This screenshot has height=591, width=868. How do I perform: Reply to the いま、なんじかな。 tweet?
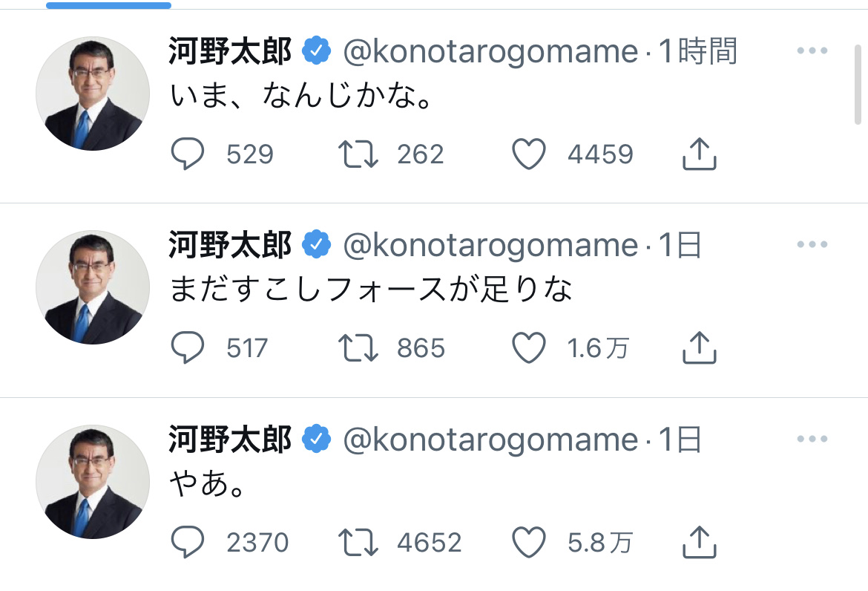point(188,154)
